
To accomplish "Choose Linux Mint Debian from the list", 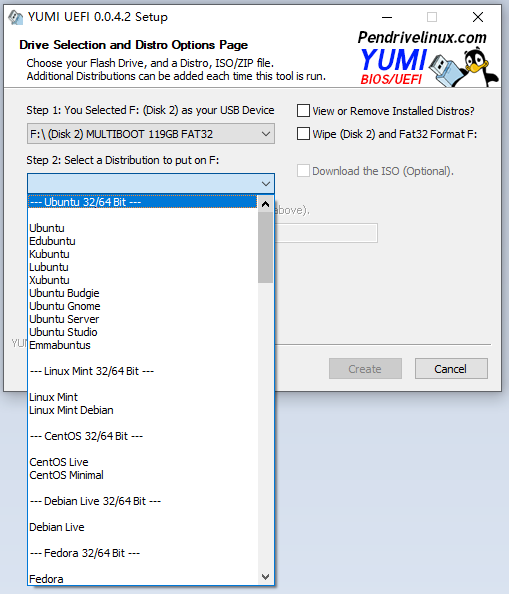I will pos(71,410).
